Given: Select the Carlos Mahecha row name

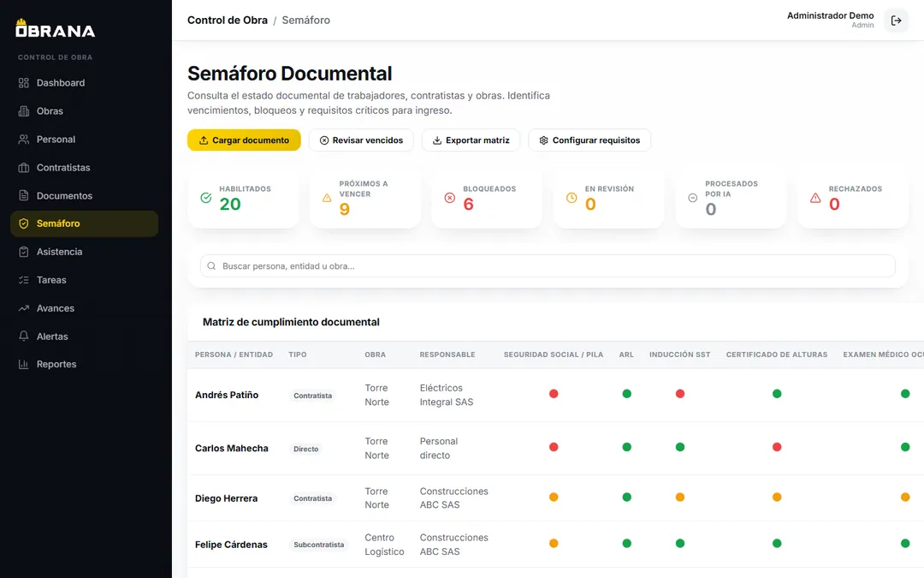Looking at the screenshot, I should click(232, 448).
